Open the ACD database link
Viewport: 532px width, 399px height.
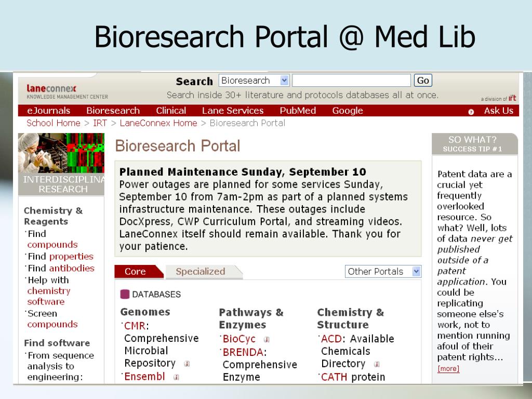coord(331,339)
